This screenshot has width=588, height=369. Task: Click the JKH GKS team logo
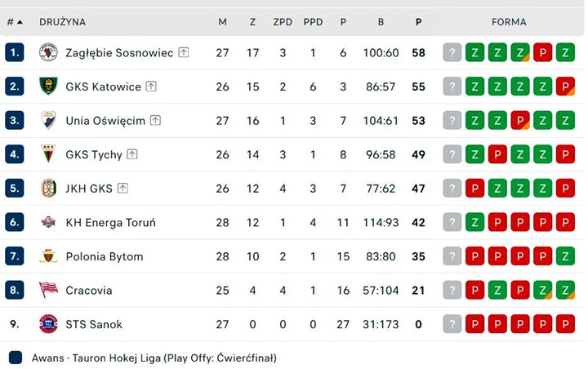(x=48, y=189)
